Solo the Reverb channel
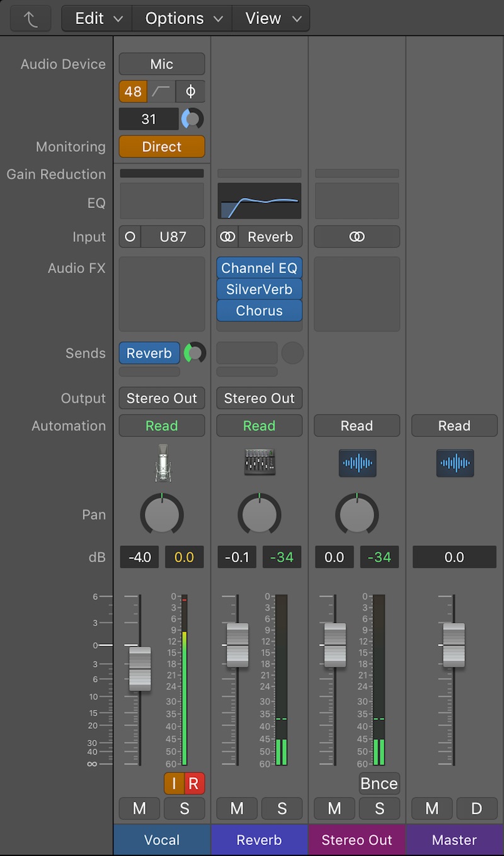This screenshot has width=504, height=856. click(282, 809)
